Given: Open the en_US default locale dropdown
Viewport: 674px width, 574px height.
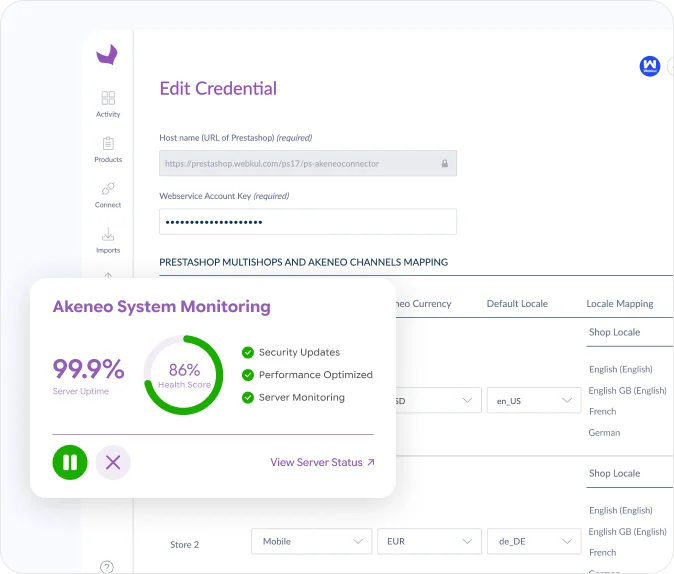Looking at the screenshot, I should click(533, 400).
